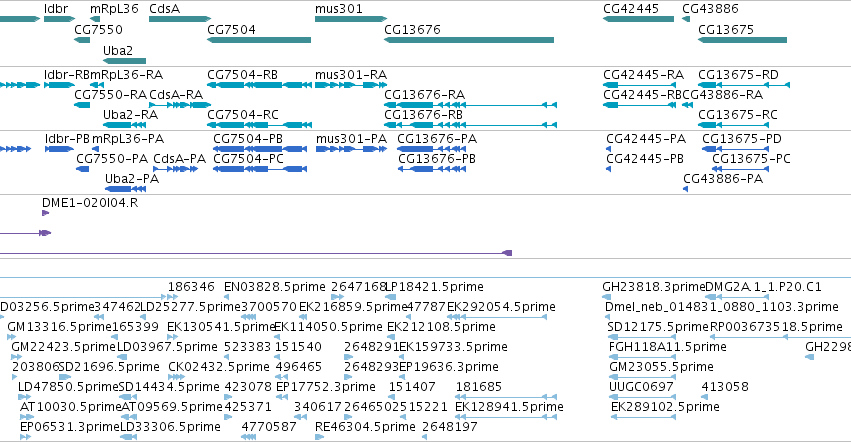
Task: Open the CG7504-RC transcript label
Action: coord(243,115)
